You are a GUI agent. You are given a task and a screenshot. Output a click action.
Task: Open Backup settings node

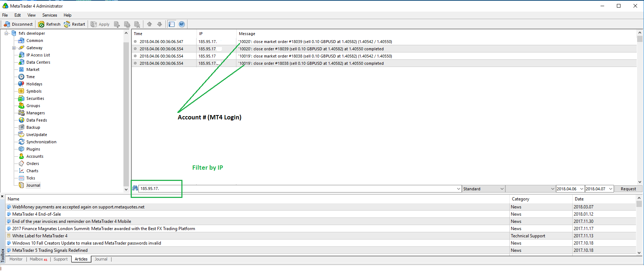pyautogui.click(x=33, y=127)
